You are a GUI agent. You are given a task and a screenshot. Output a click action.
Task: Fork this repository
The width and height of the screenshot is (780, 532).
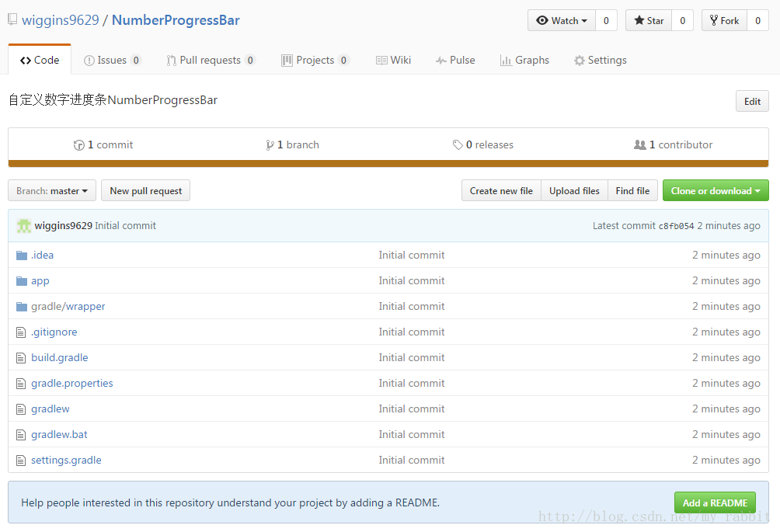click(x=724, y=20)
